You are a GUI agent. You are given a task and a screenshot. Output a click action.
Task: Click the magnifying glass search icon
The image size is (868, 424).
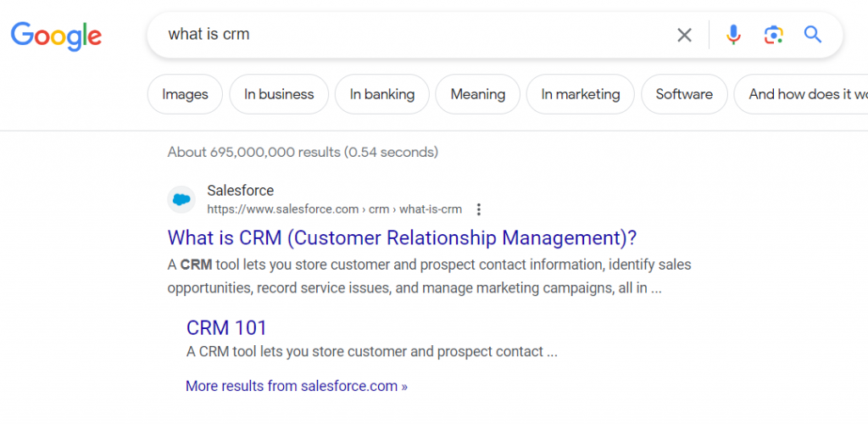point(813,35)
